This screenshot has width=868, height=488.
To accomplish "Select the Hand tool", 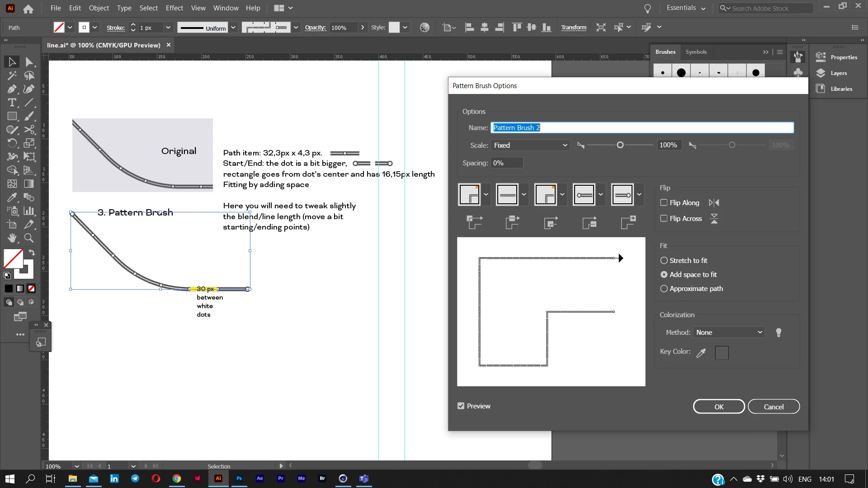I will click(12, 238).
